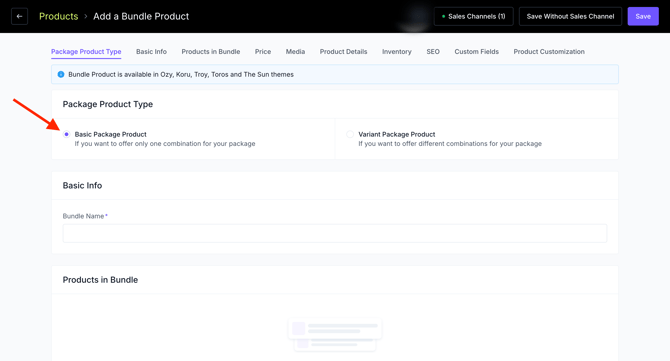Click the 'Add a Bundle Product' title text

click(141, 16)
